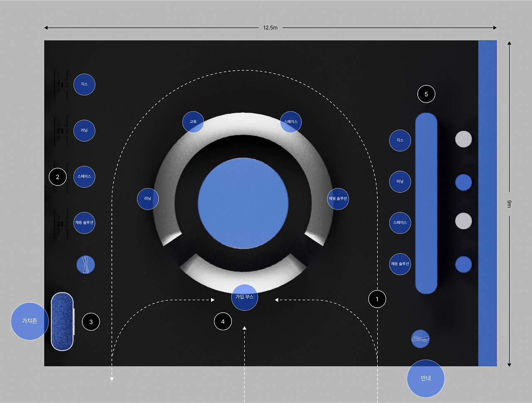Click the 12.5m dimension label
Viewport: 532px width, 403px height.
pos(270,27)
